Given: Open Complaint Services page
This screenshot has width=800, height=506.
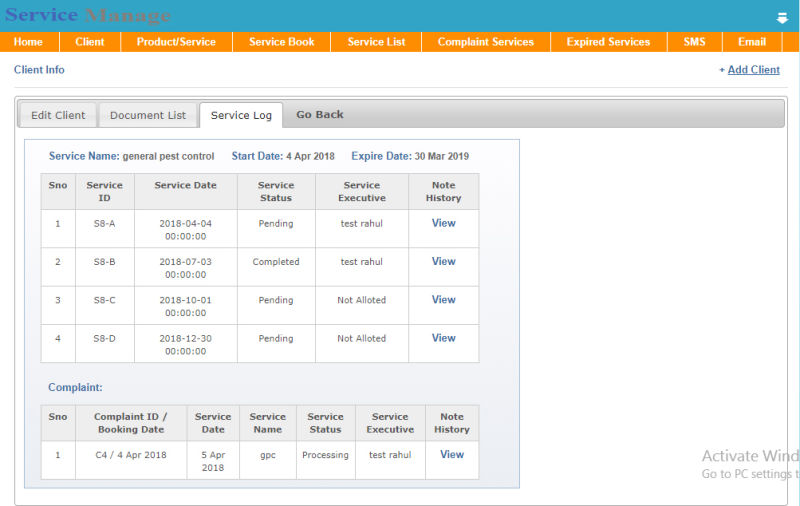Looking at the screenshot, I should pyautogui.click(x=486, y=42).
